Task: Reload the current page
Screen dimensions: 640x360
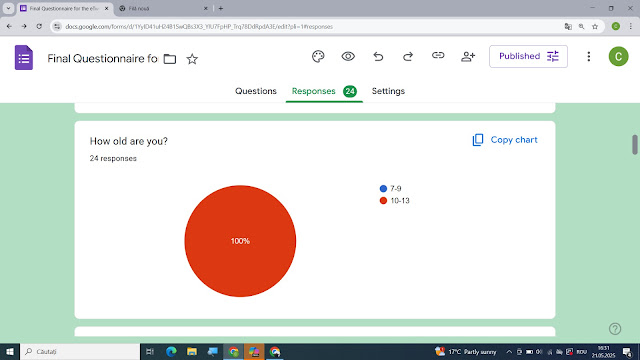Action: pyautogui.click(x=39, y=27)
